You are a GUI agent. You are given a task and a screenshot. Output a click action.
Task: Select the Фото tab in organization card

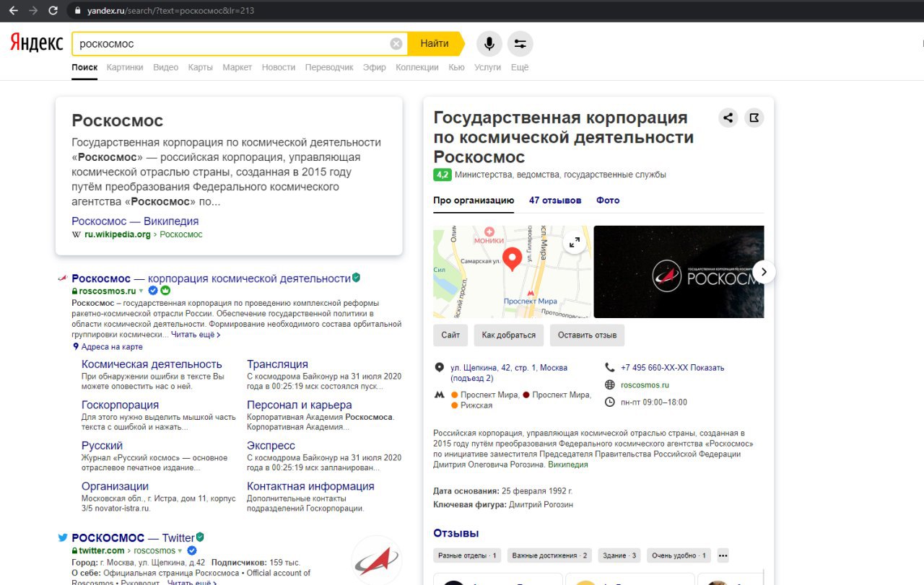(x=608, y=201)
